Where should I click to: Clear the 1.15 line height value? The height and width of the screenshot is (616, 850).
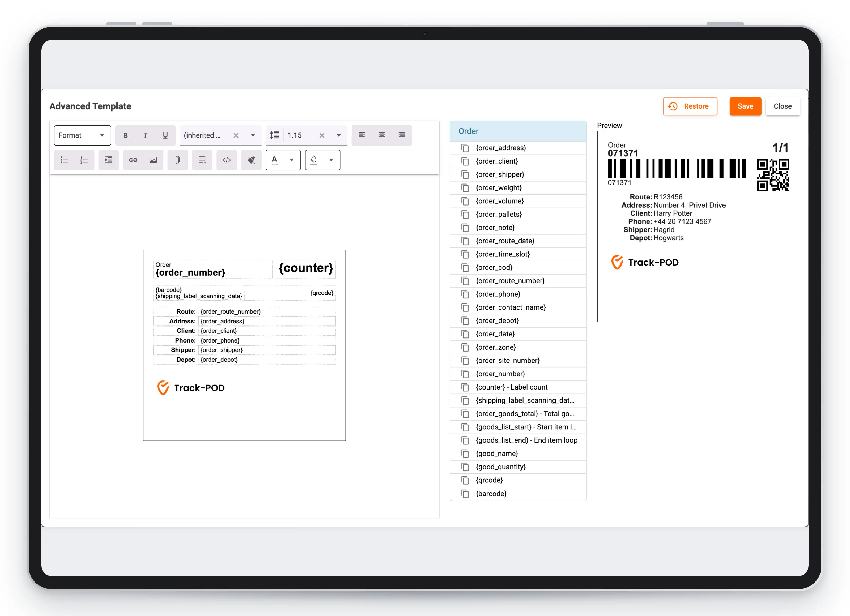pyautogui.click(x=322, y=135)
